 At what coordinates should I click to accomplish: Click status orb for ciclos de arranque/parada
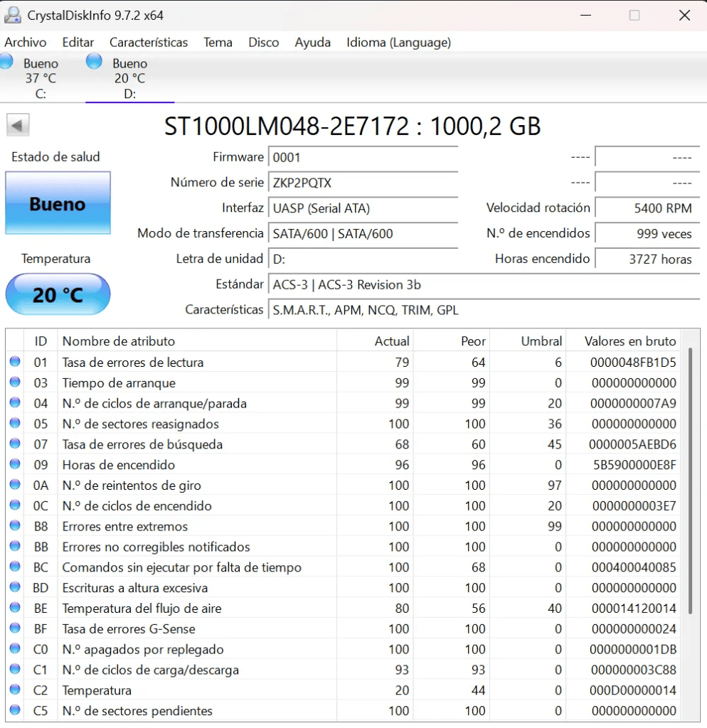coord(15,402)
